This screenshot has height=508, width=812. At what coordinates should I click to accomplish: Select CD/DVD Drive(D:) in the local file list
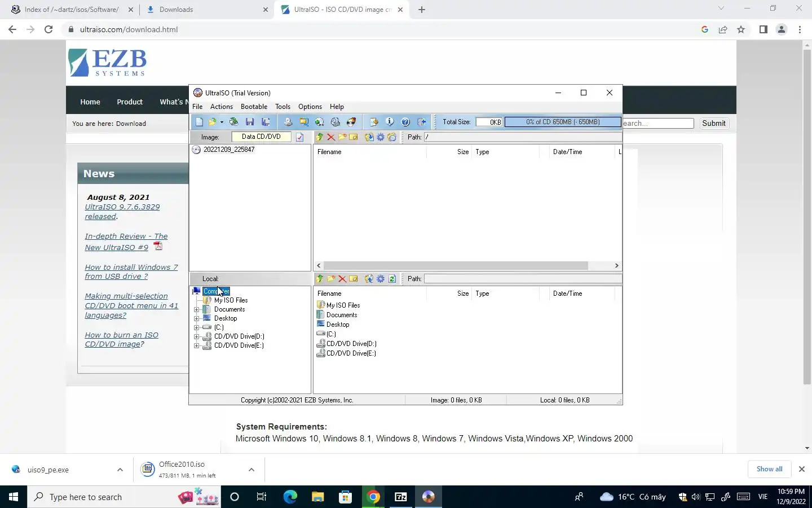[351, 344]
